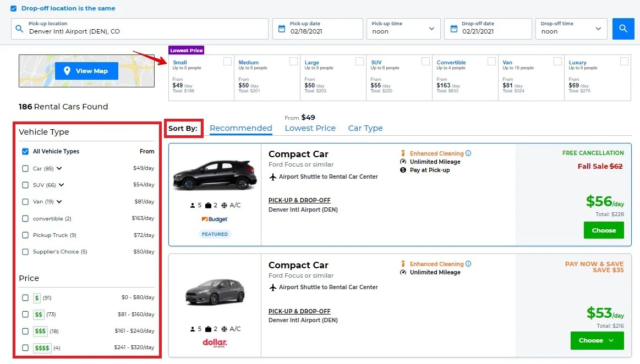Select the black Ford Focus thumbnail
This screenshot has height=364, width=640.
tap(215, 174)
